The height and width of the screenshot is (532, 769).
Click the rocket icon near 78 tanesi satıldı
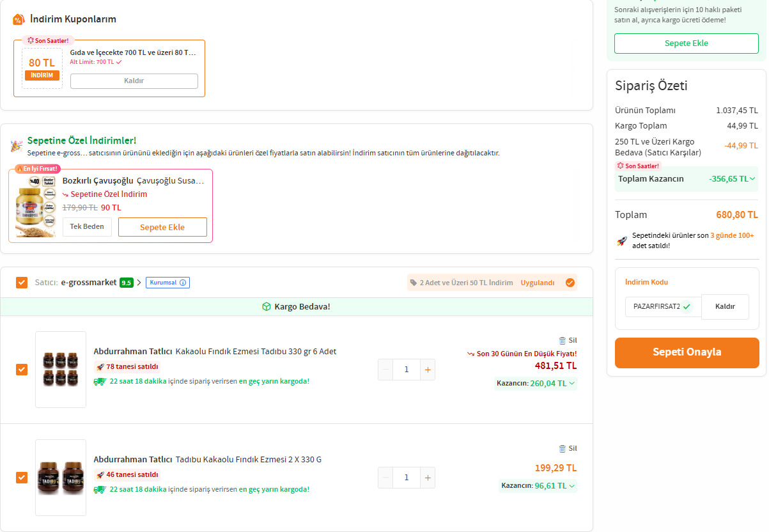[100, 367]
